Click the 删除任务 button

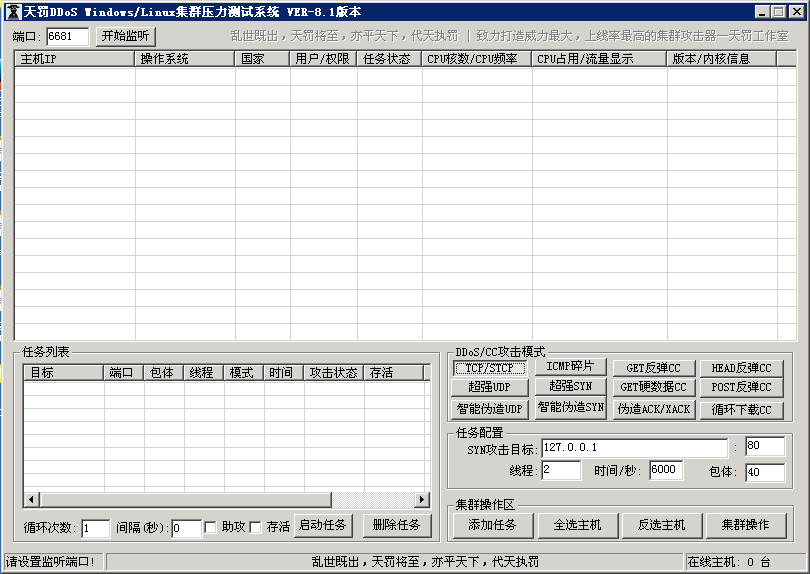point(397,525)
